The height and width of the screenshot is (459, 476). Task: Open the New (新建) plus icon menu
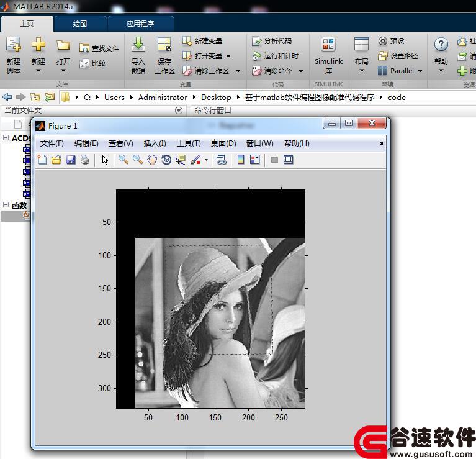tap(38, 45)
